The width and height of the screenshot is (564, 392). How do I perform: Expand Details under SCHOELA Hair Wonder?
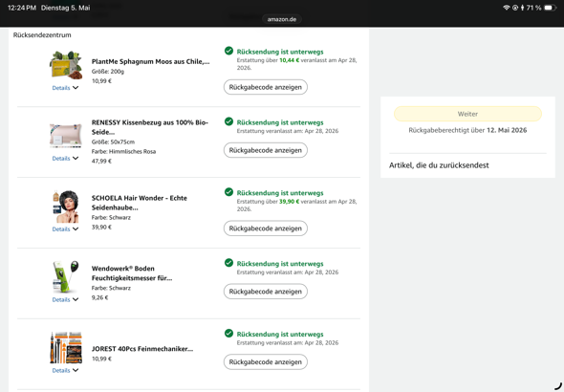65,229
